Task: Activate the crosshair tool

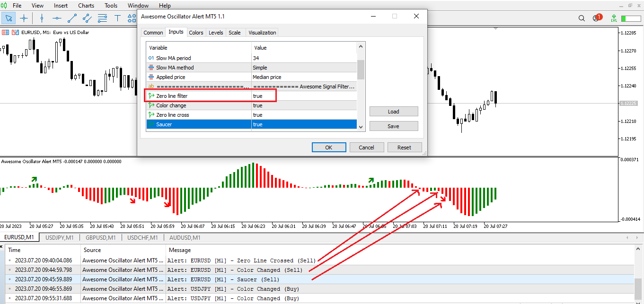Action: [24, 18]
